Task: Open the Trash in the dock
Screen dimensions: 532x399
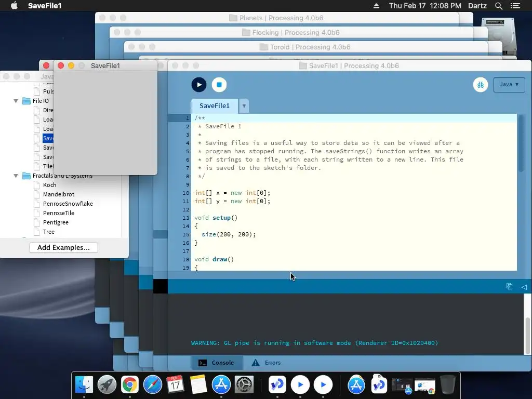Action: tap(447, 384)
